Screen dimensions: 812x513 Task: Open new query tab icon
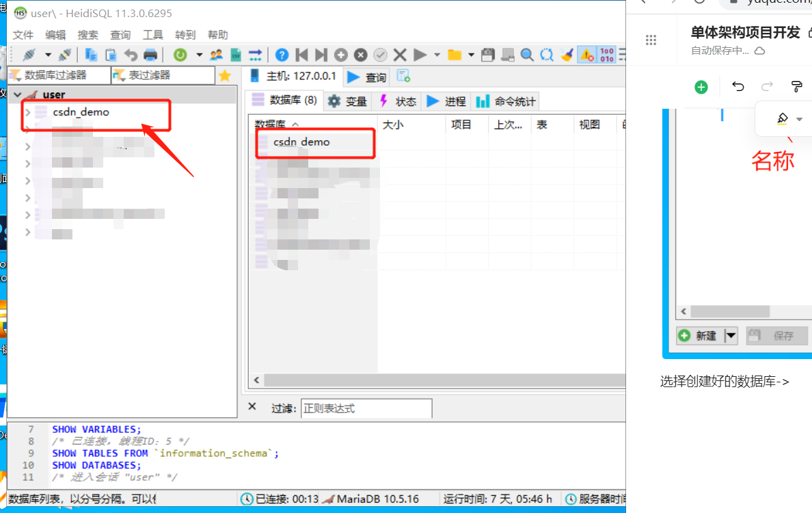pos(403,76)
